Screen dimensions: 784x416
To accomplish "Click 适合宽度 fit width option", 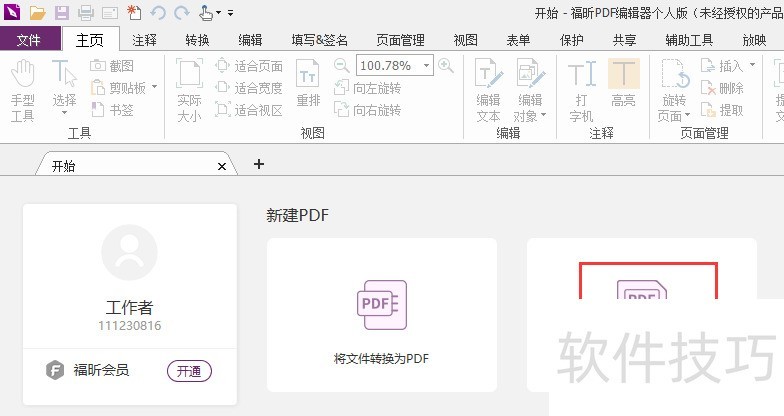I will pyautogui.click(x=249, y=88).
